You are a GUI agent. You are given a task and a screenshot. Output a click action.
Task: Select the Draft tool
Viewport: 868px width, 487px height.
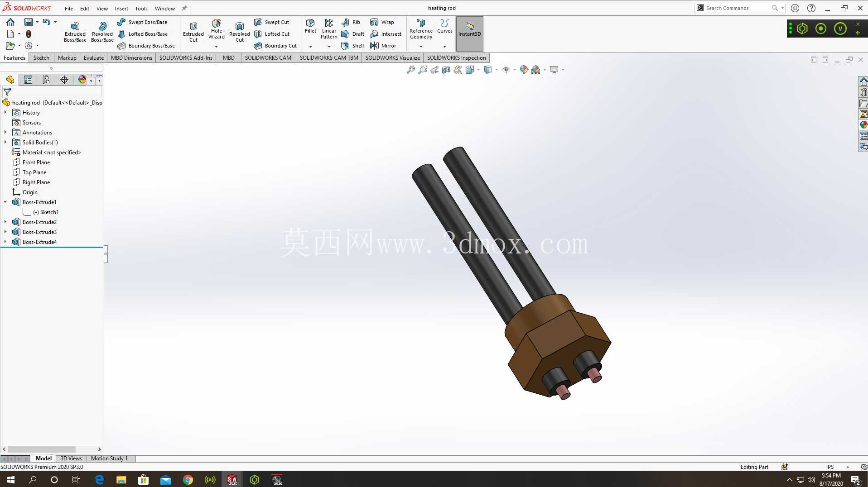(x=352, y=34)
